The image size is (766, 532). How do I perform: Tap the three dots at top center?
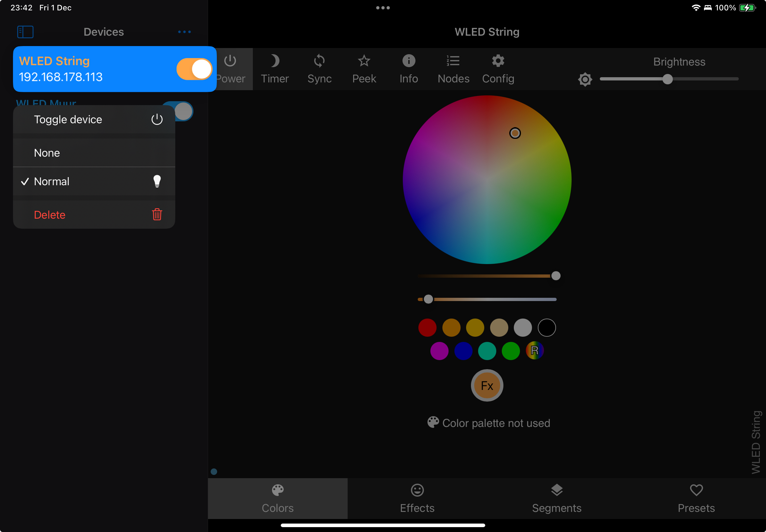383,8
